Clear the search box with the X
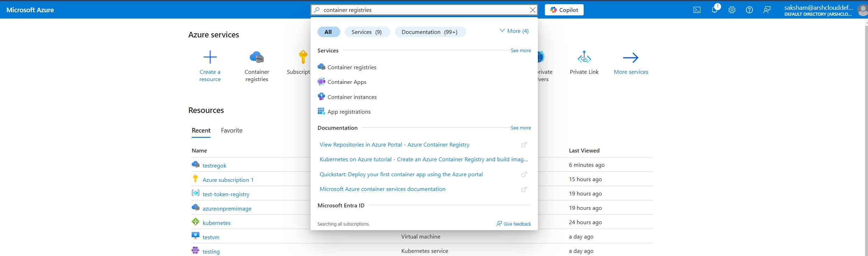The image size is (868, 256). (533, 10)
